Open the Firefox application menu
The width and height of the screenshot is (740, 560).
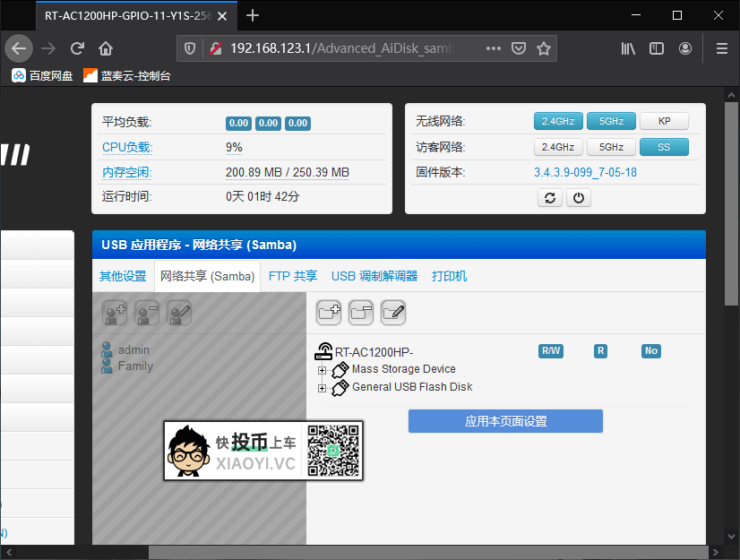pos(720,48)
